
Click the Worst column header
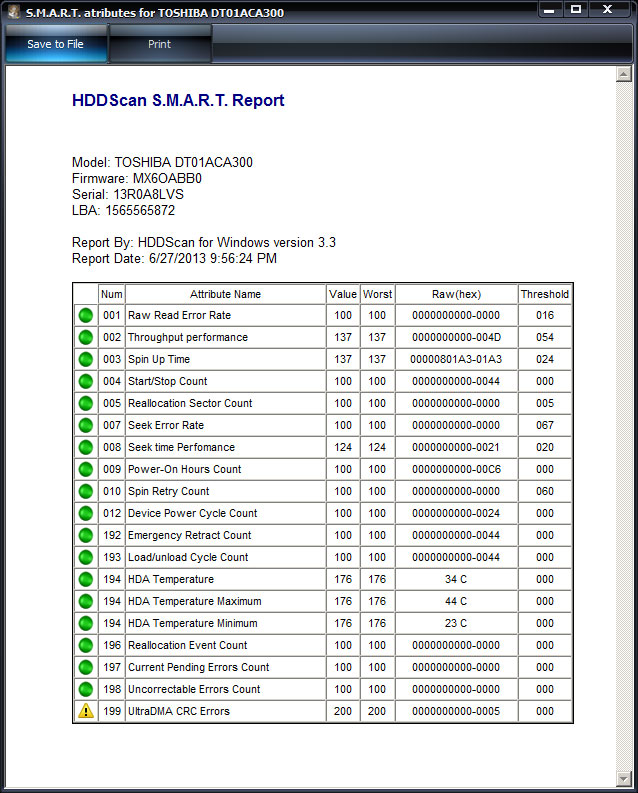click(377, 294)
